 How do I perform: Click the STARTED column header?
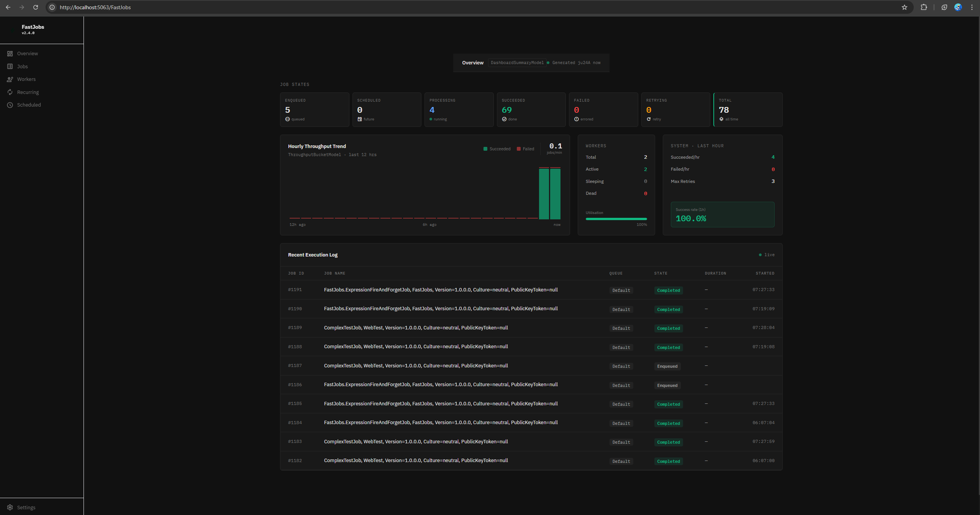click(x=765, y=273)
